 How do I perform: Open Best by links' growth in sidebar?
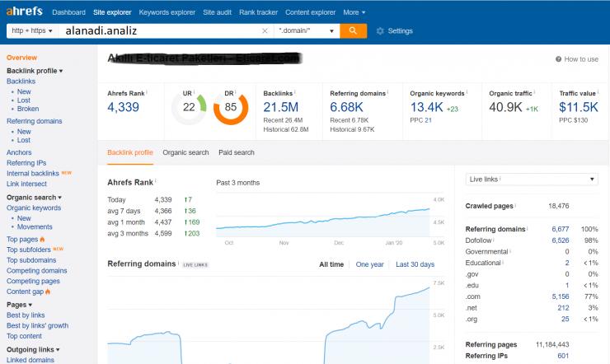(x=37, y=325)
